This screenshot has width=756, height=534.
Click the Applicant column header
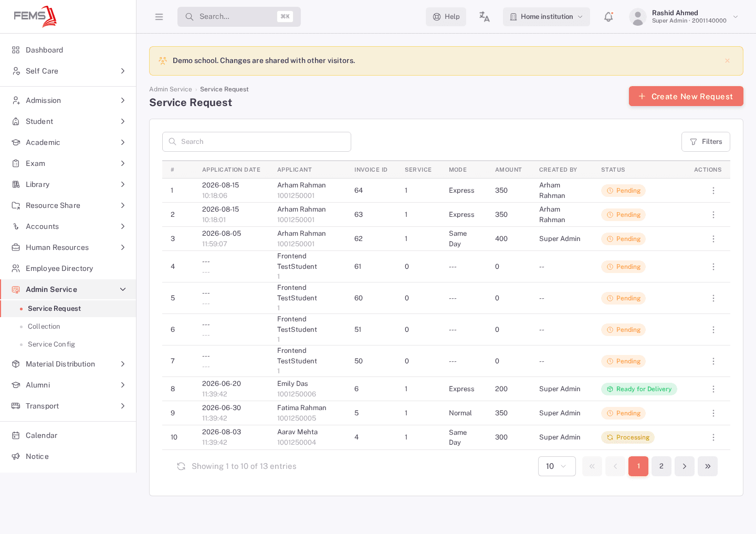tap(295, 170)
